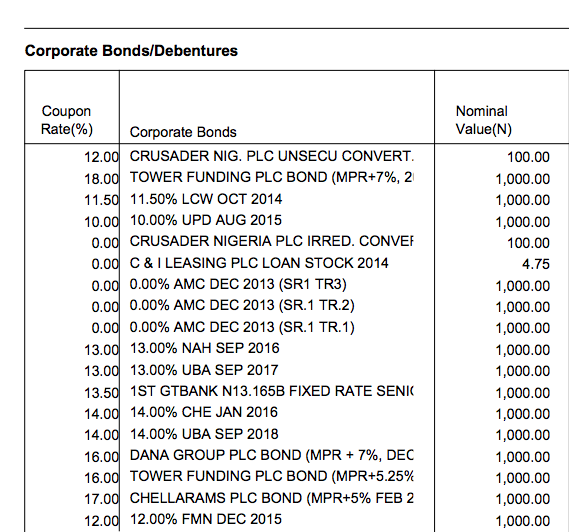Select the 10.00% UPD AUG 2015 bond
Screen dimensions: 569x532
[x=206, y=220]
